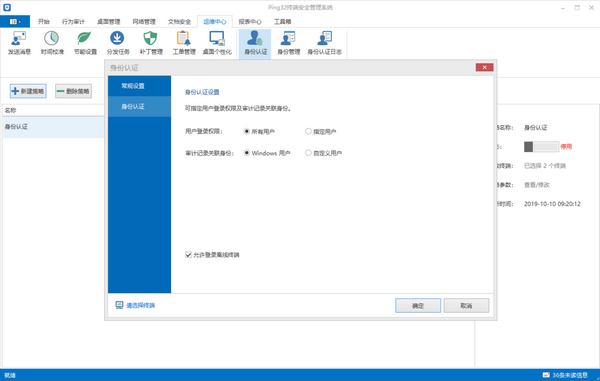Switch to the 行为审计 ribbon tab
The width and height of the screenshot is (600, 381).
[73, 22]
